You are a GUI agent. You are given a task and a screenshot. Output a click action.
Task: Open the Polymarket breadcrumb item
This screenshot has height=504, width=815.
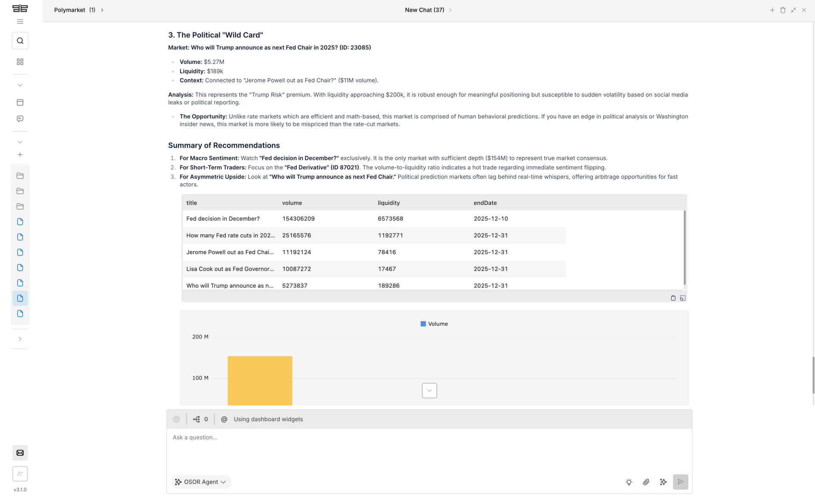69,10
